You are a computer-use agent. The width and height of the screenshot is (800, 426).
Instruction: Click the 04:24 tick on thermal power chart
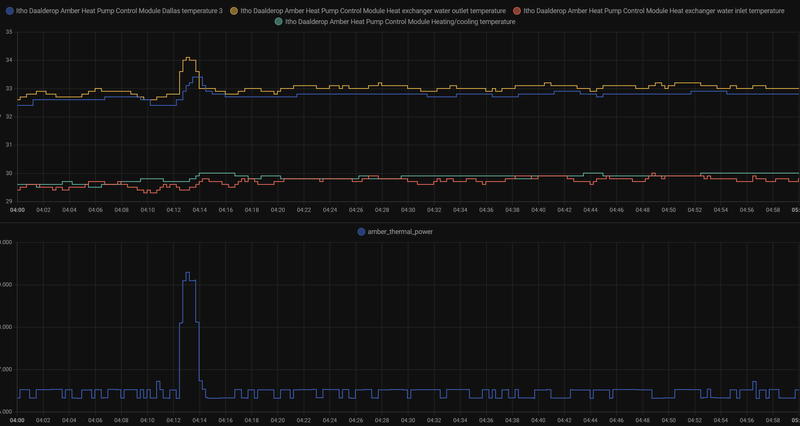[330, 420]
